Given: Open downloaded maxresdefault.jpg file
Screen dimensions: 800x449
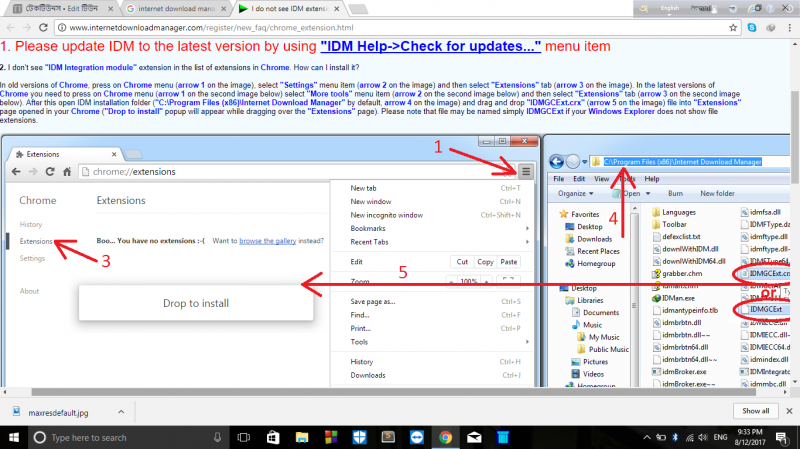Looking at the screenshot, I should 58,412.
